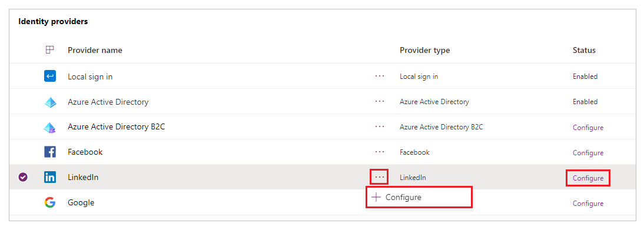This screenshot has width=644, height=230.
Task: Deselect the LinkedIn row checkmark
Action: [x=23, y=178]
